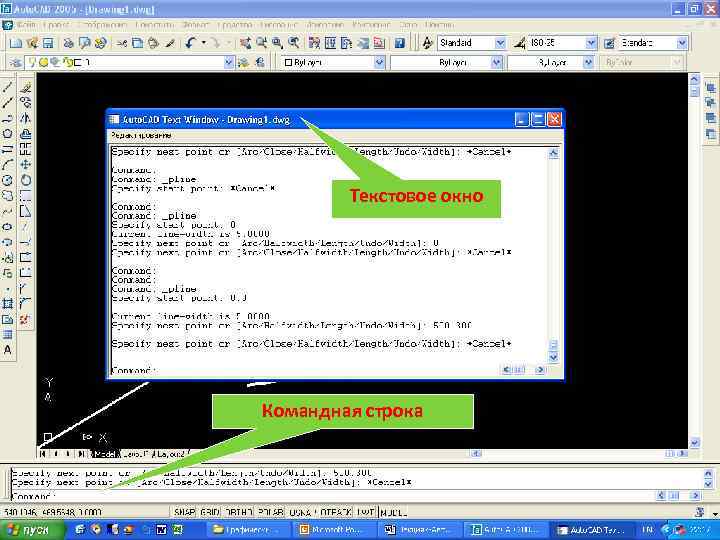Click the Command prompt input line
Image resolution: width=720 pixels, height=540 pixels.
(331, 496)
